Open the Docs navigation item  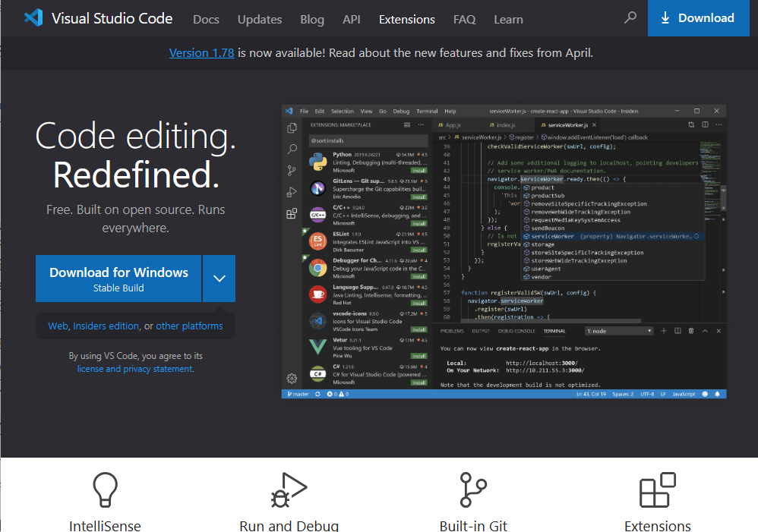point(206,19)
